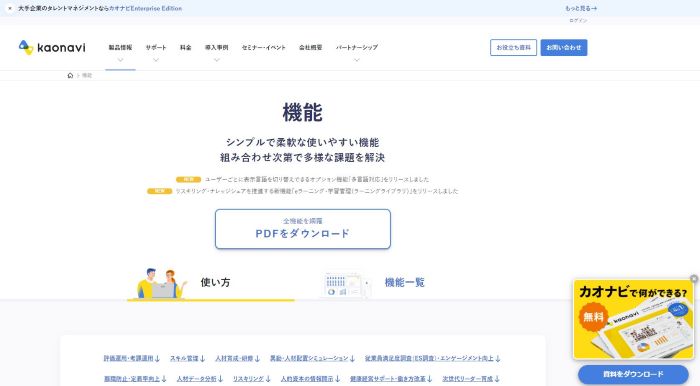Expand the chevron under 導入事例
The image size is (700, 386).
click(217, 60)
